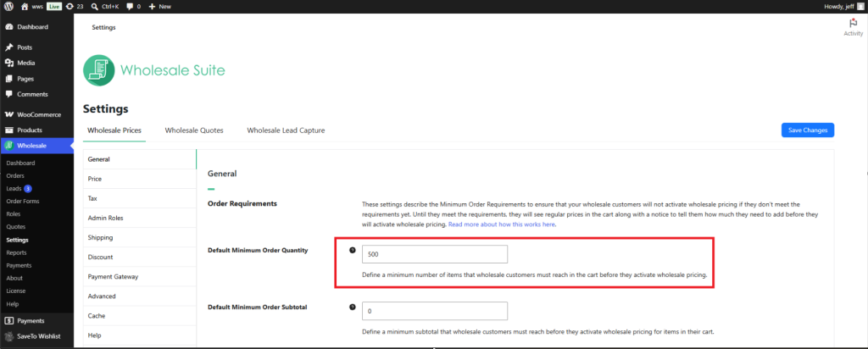Open Wholesale submenu Reports link
This screenshot has height=349, width=868.
[x=16, y=252]
